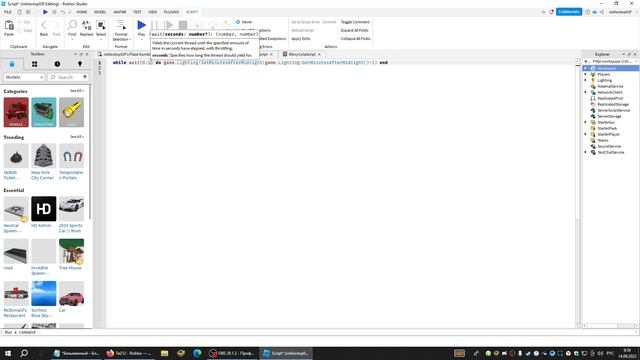The height and width of the screenshot is (360, 640).
Task: Open the Inventory grid tab in Toolbox
Action: 35,64
